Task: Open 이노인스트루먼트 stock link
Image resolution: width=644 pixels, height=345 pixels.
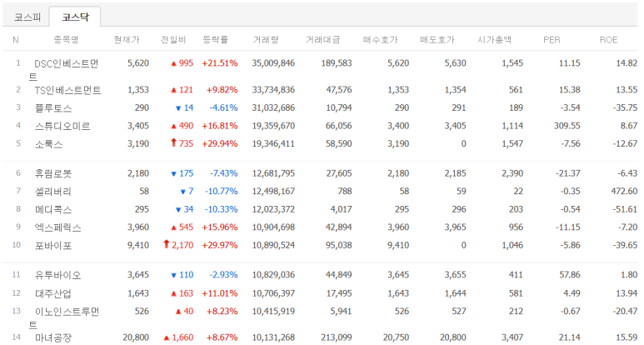Action: click(63, 318)
